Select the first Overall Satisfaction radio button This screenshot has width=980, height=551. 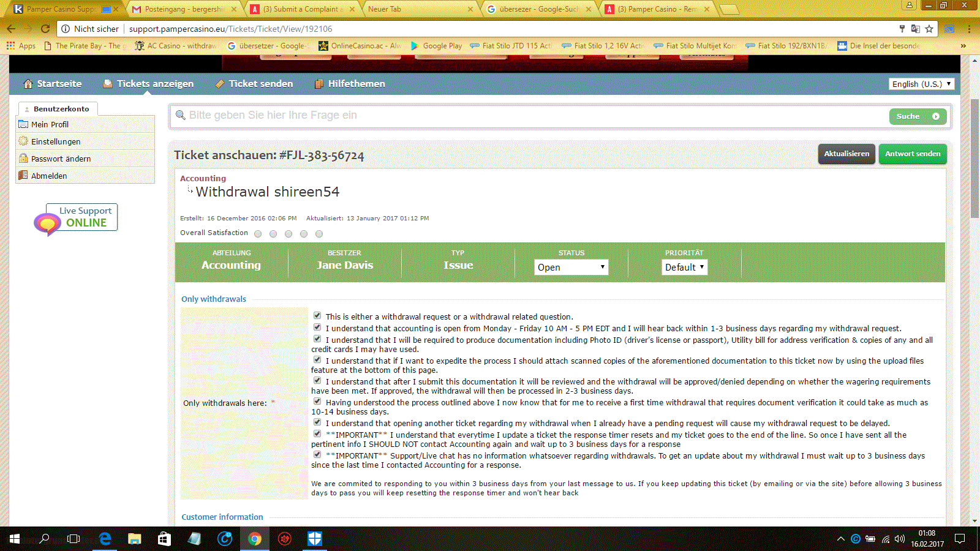click(x=258, y=234)
